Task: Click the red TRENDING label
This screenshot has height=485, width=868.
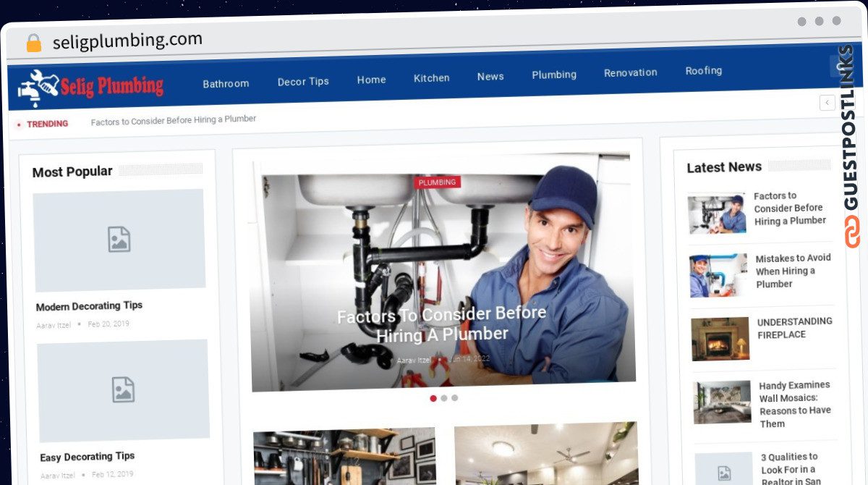Action: point(47,124)
